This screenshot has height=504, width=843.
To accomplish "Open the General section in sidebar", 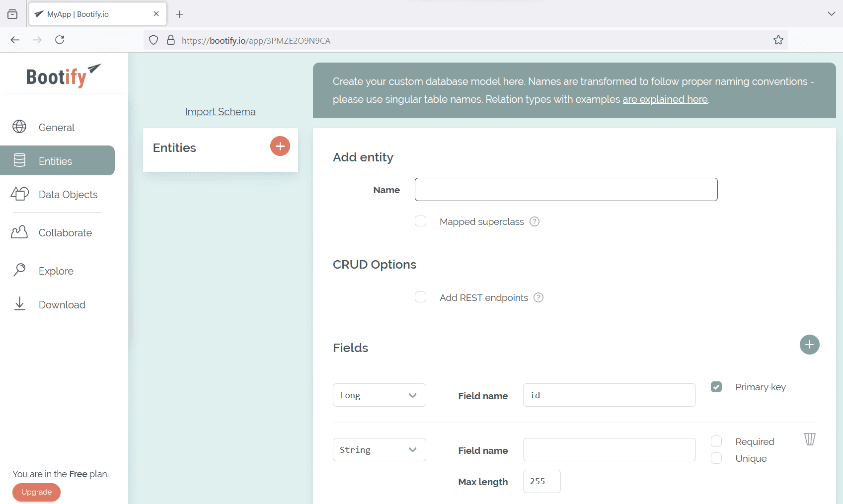I will pos(57,128).
